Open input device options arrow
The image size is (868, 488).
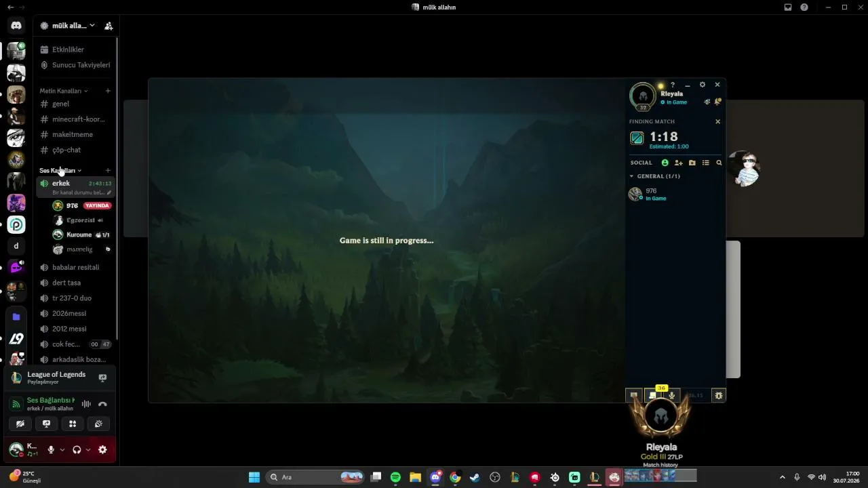[62, 449]
